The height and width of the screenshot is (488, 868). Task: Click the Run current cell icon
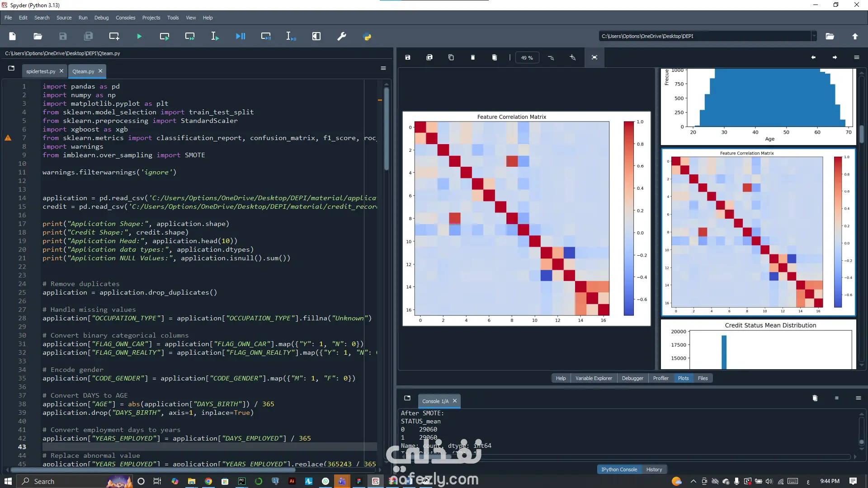click(x=165, y=36)
